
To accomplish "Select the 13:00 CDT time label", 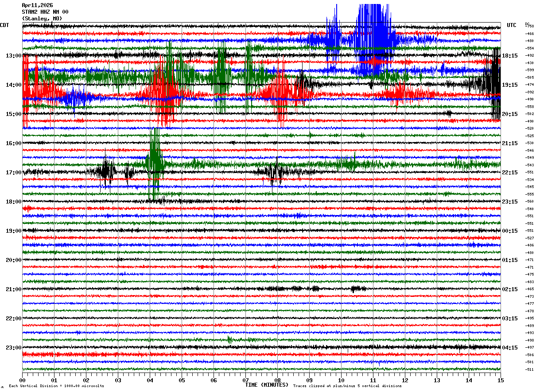I will pos(13,56).
